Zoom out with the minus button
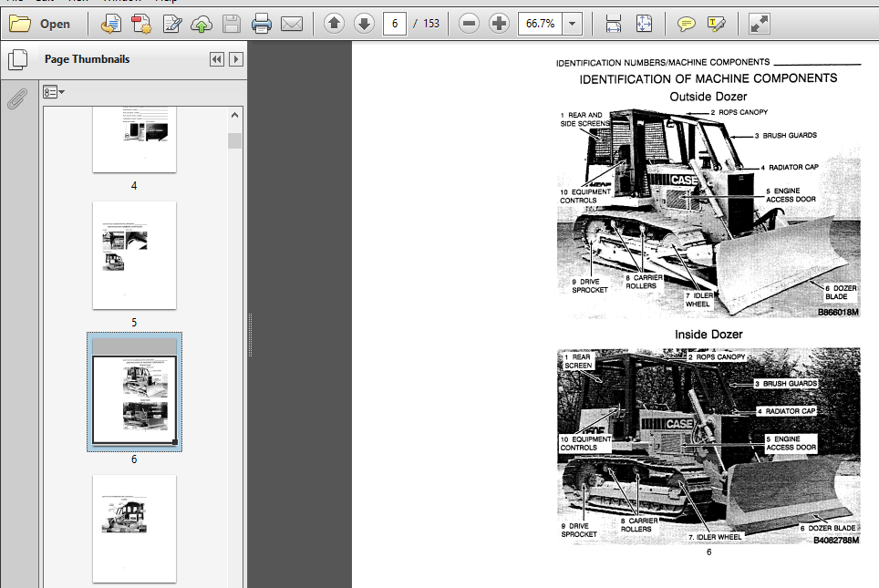This screenshot has width=879, height=588. (469, 24)
